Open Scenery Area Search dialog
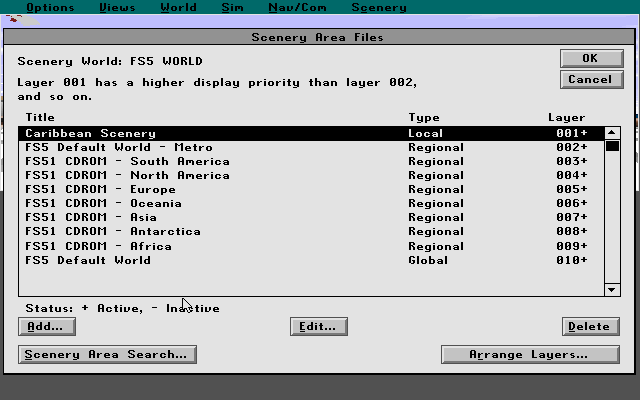Viewport: 640px width, 400px height. click(x=107, y=354)
